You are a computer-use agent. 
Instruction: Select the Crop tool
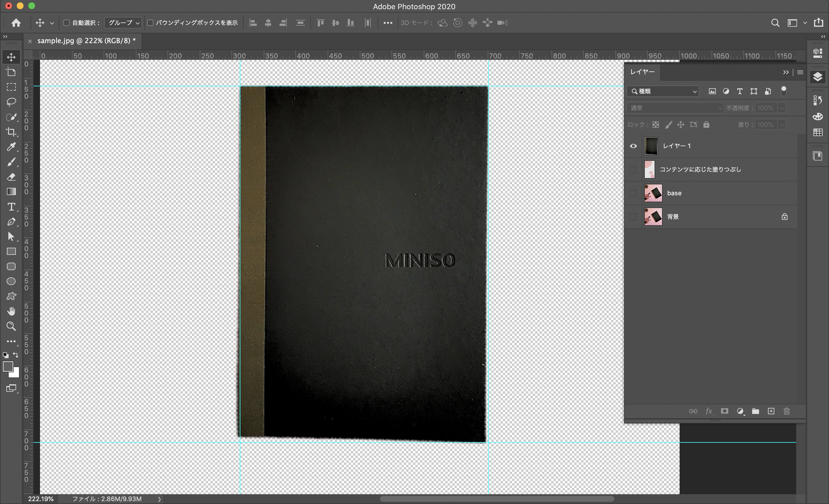tap(11, 131)
